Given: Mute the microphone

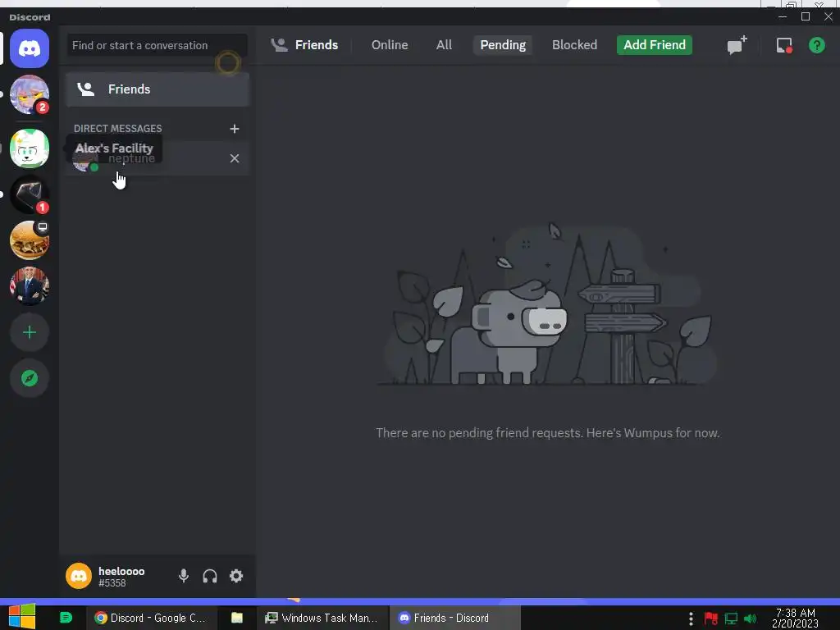Looking at the screenshot, I should click(x=183, y=576).
